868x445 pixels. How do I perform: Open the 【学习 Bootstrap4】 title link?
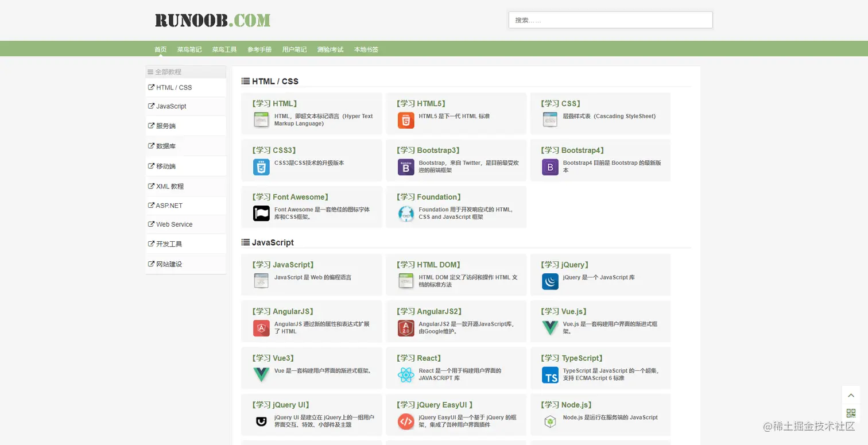pos(572,150)
